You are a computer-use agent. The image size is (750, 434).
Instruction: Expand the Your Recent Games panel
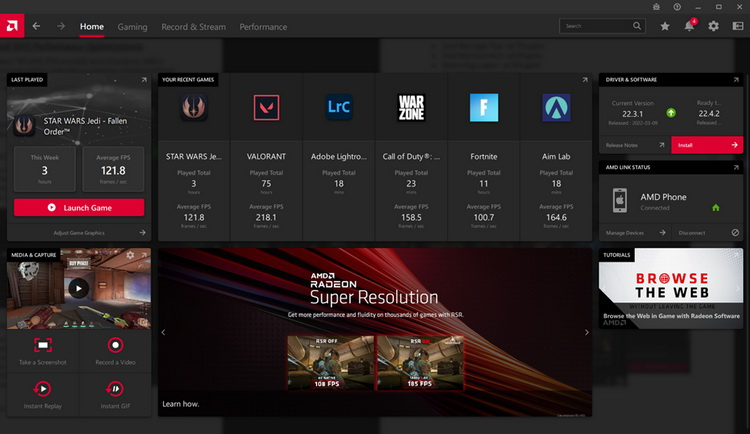[x=584, y=79]
